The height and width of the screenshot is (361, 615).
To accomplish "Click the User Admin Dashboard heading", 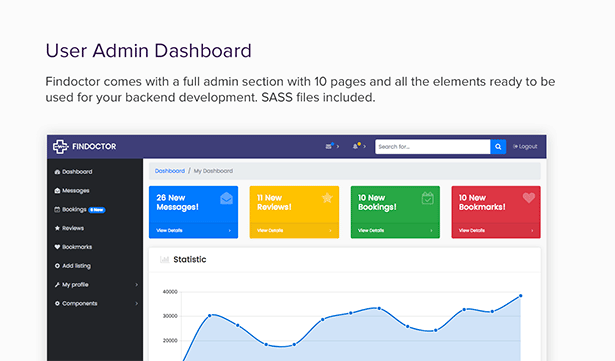I will (148, 51).
